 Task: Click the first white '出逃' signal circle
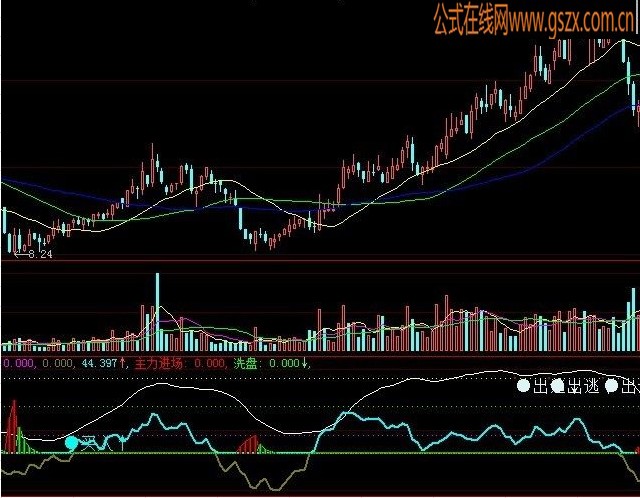[x=523, y=386]
